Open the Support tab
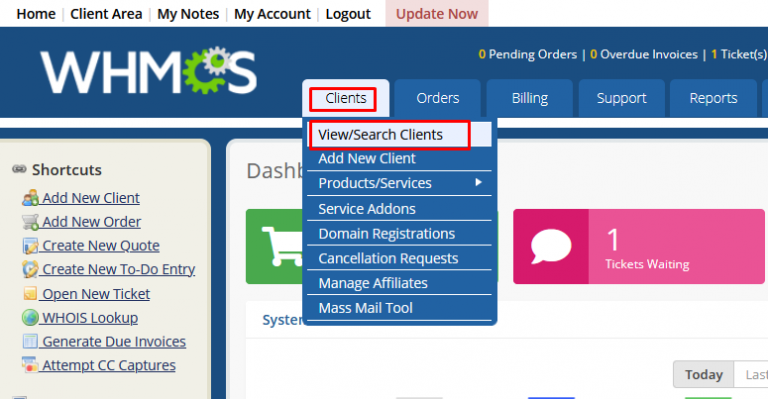 [x=622, y=98]
